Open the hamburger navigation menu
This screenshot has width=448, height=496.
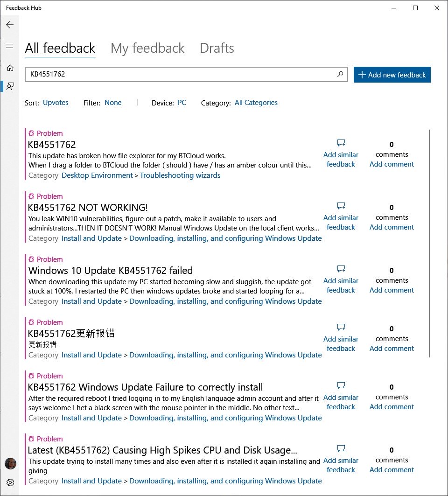(10, 46)
